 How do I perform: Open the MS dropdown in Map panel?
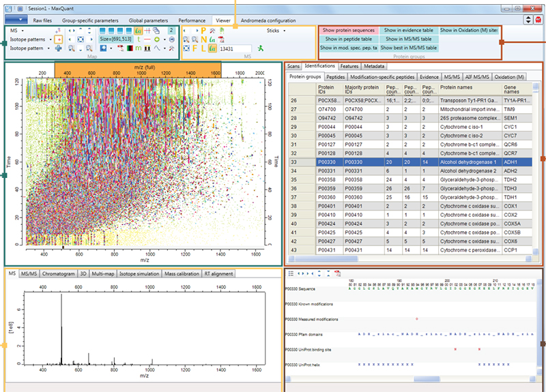16,31
